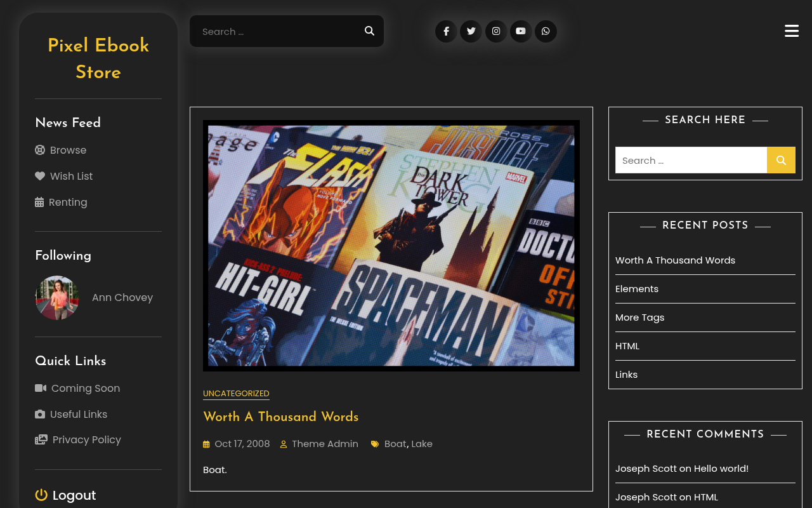Click the Following heading
812x508 pixels.
point(63,255)
